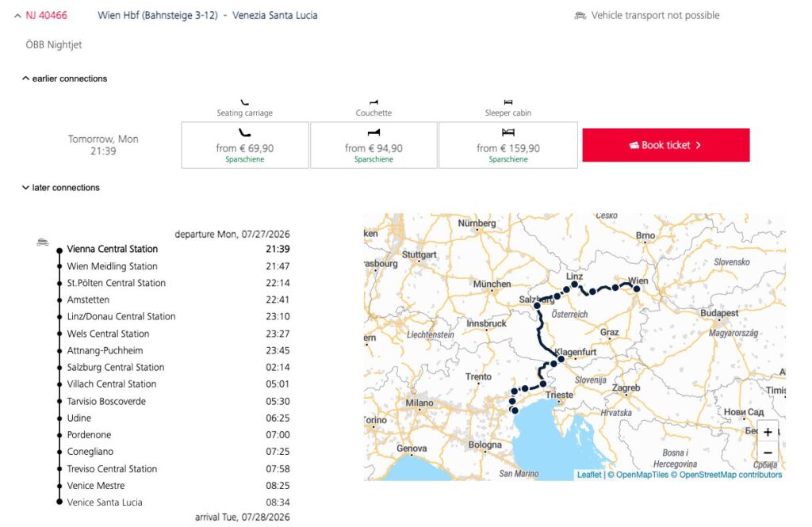The image size is (812, 527).
Task: Click the couchette icon above Couchette label
Action: 374,102
